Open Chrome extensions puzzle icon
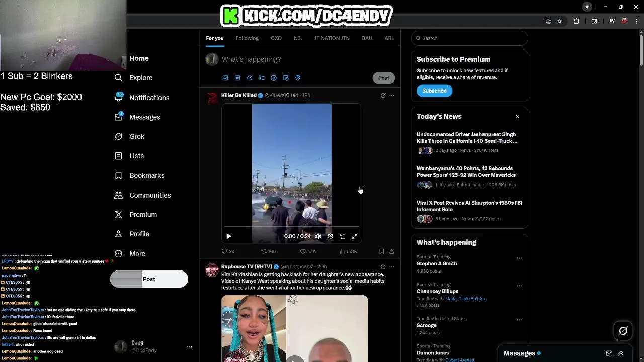 click(x=576, y=21)
